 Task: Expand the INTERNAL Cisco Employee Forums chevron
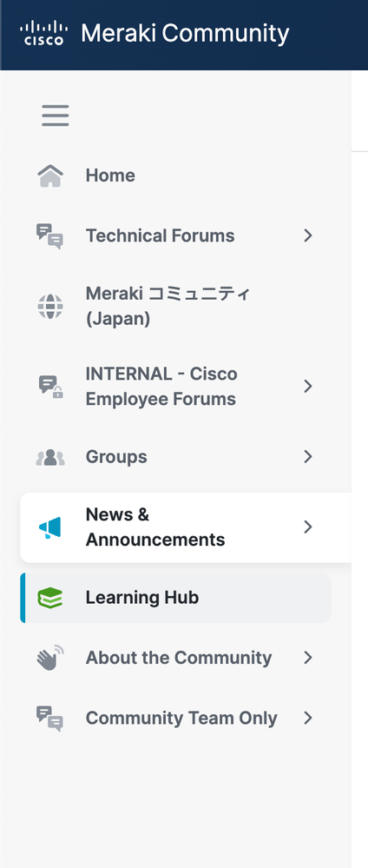(x=308, y=387)
